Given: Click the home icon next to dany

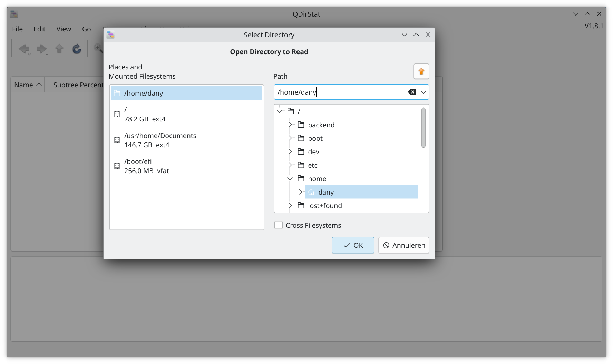Looking at the screenshot, I should (311, 192).
